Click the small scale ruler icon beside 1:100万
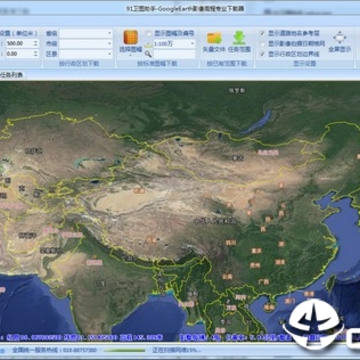 tap(149, 44)
